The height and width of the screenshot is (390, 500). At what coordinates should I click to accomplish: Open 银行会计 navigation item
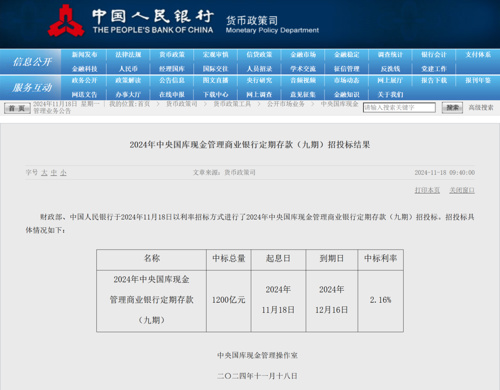coord(434,55)
